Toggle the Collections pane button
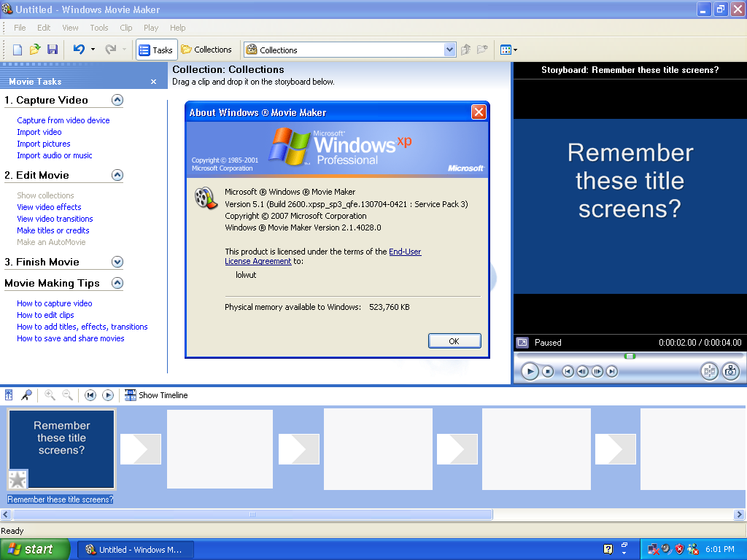The height and width of the screenshot is (560, 747). coord(206,50)
